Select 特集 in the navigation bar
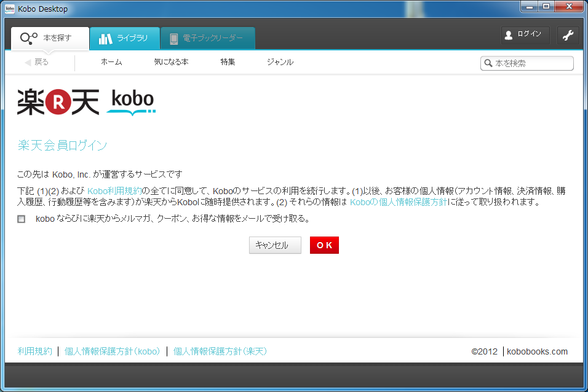This screenshot has height=392, width=588. click(228, 62)
